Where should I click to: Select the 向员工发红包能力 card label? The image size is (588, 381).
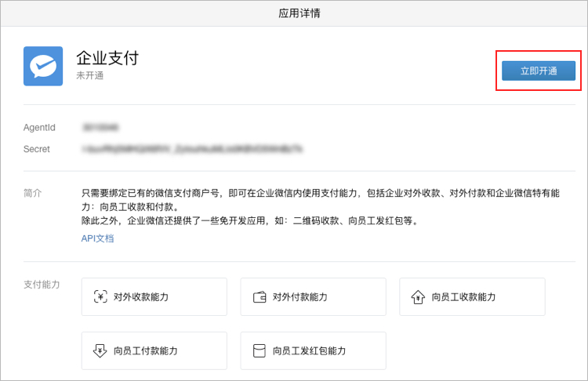click(x=309, y=351)
